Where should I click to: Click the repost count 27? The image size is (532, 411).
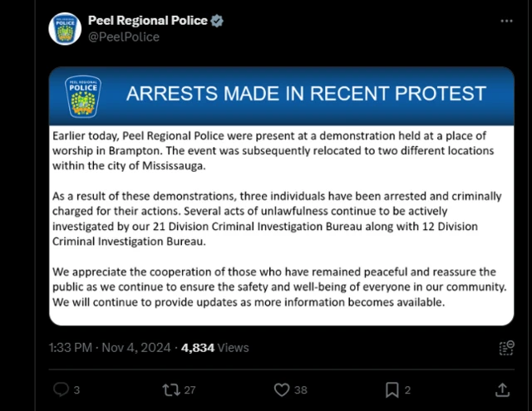190,389
